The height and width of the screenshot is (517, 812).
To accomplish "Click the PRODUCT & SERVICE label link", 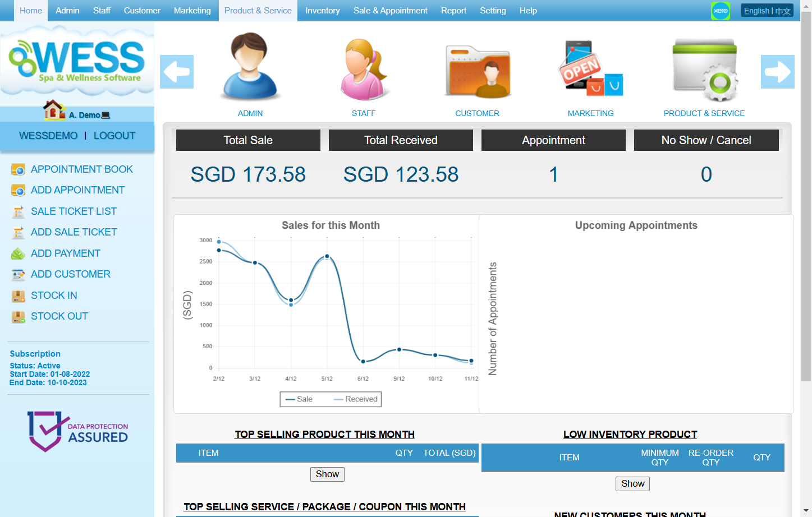I will point(704,113).
